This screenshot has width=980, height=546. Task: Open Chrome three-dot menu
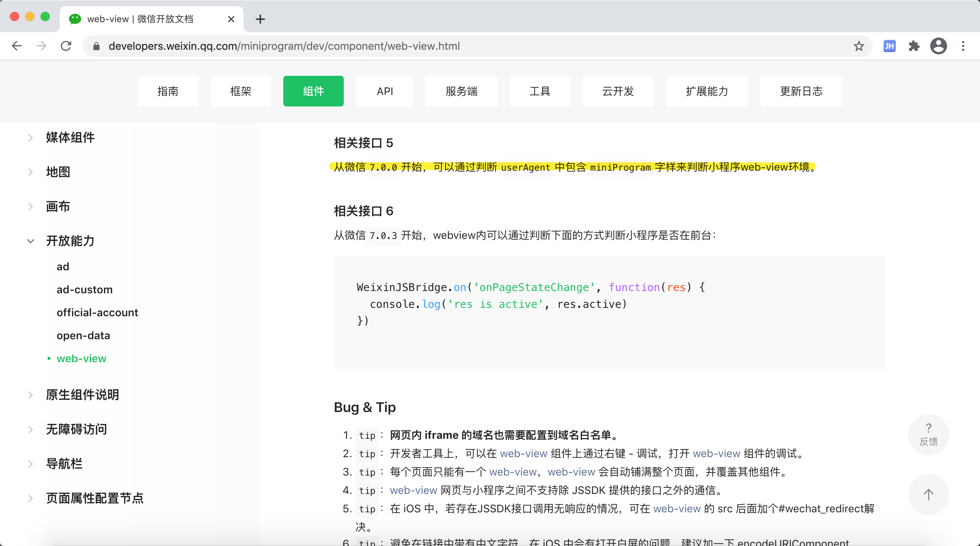tap(963, 46)
